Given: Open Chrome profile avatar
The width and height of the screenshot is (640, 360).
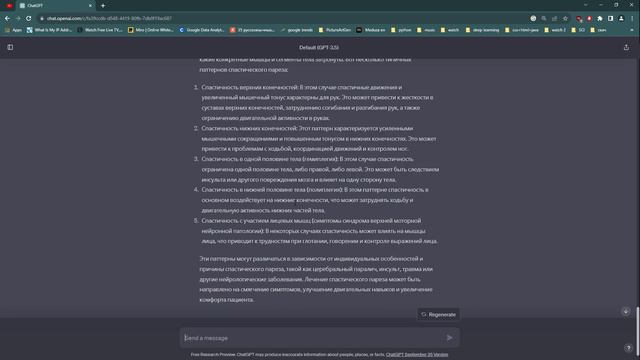Looking at the screenshot, I should [x=621, y=18].
